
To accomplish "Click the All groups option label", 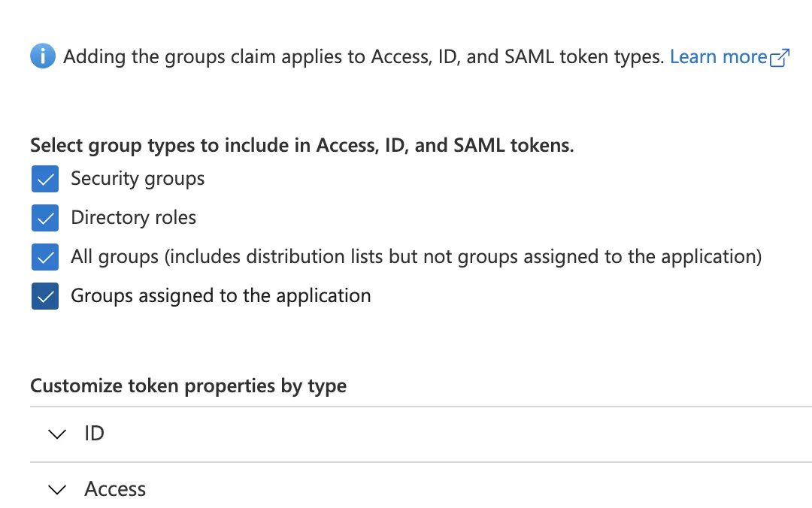I will click(x=416, y=257).
